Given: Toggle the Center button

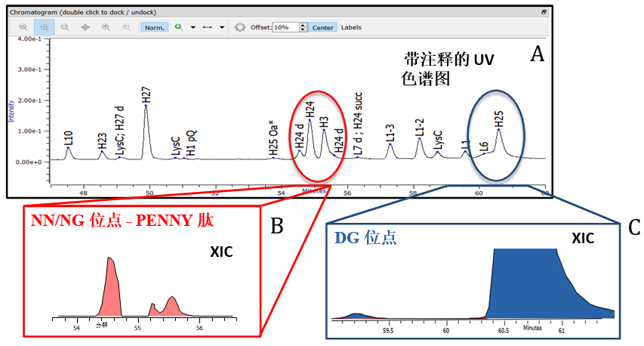Looking at the screenshot, I should pos(323,27).
